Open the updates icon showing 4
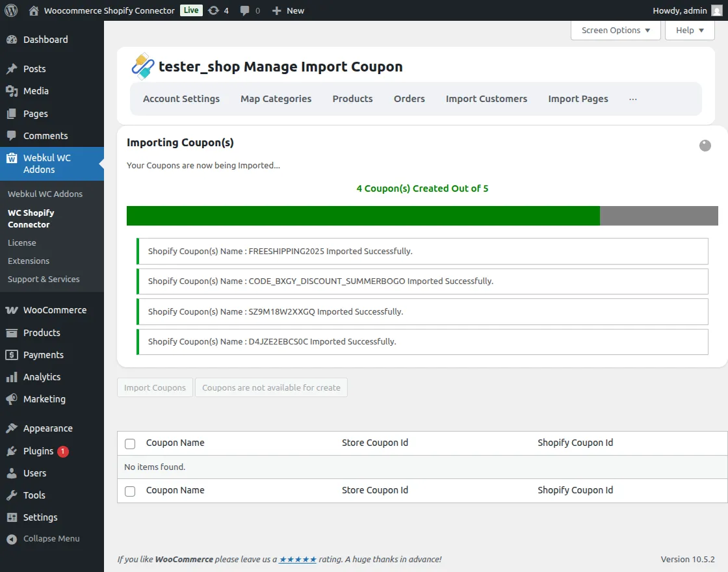 214,10
